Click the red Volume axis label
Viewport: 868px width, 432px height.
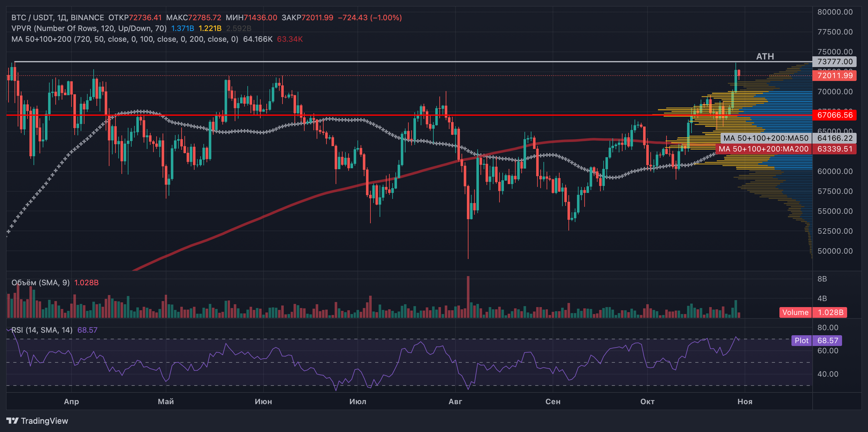(x=795, y=312)
